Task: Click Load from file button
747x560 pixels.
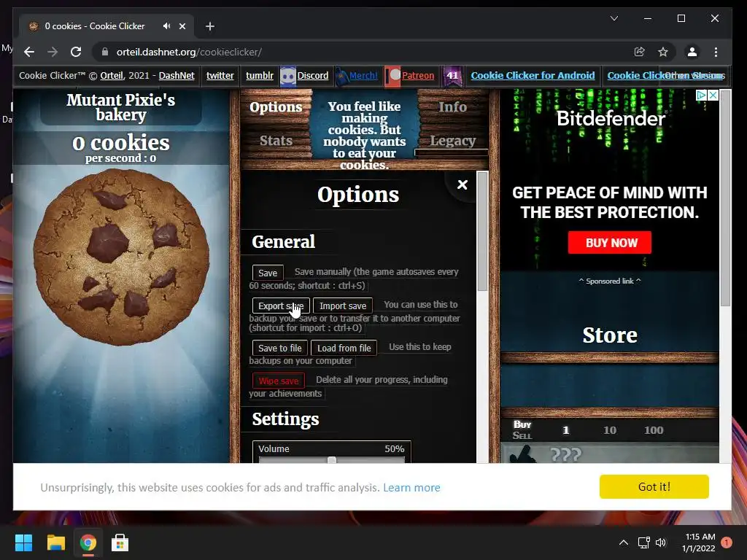Action: coord(344,348)
